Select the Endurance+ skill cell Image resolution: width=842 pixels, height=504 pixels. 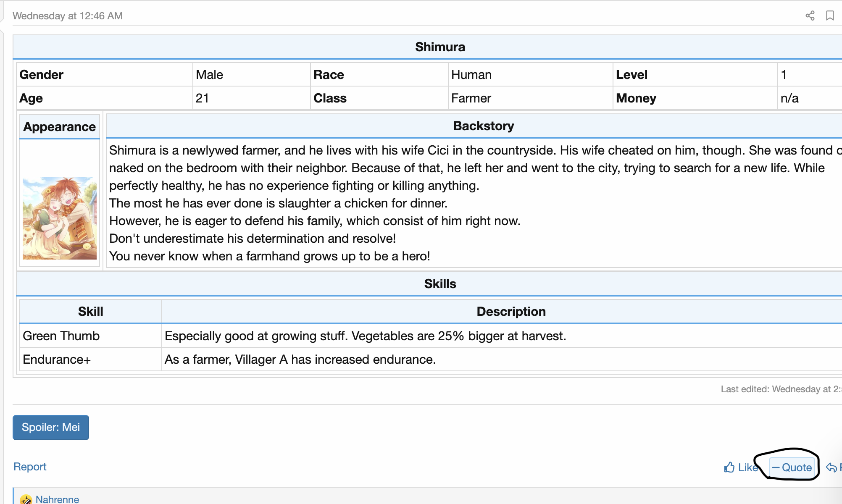pos(57,360)
